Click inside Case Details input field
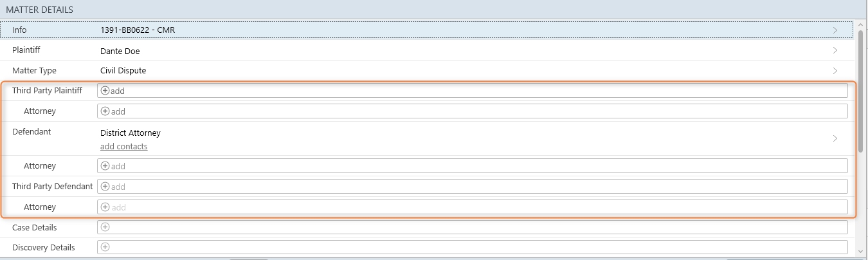Viewport: 868px width, 260px height. pyautogui.click(x=473, y=227)
